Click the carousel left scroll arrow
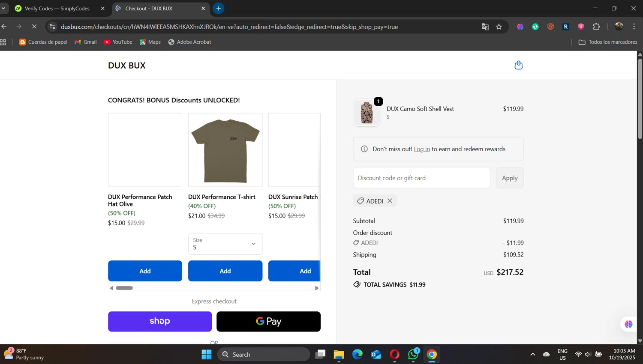643x364 pixels. (112, 288)
